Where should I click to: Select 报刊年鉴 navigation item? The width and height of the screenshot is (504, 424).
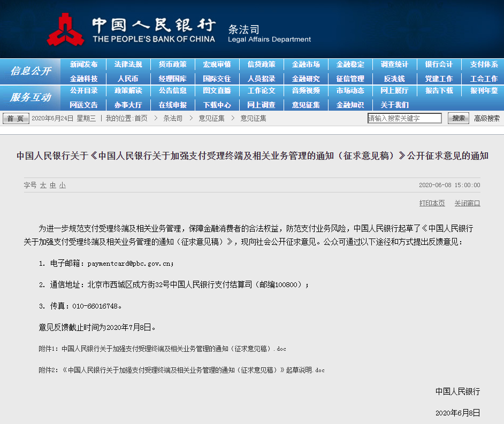pos(484,91)
